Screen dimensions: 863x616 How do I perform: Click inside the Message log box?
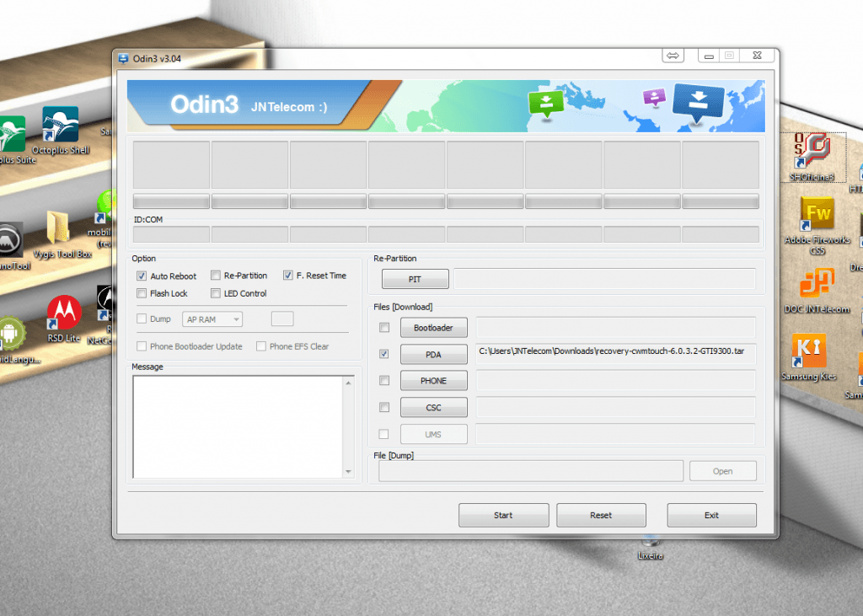(x=239, y=426)
